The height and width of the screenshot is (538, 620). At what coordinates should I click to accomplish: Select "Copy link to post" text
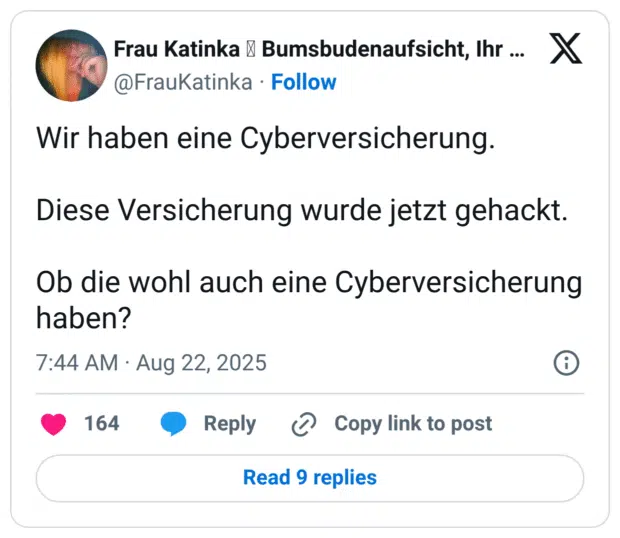click(413, 424)
